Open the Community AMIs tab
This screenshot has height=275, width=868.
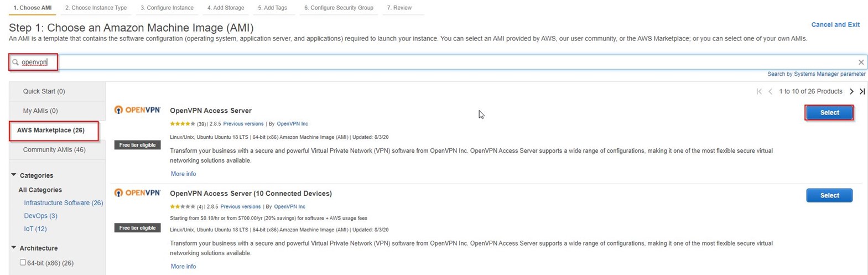(x=54, y=149)
